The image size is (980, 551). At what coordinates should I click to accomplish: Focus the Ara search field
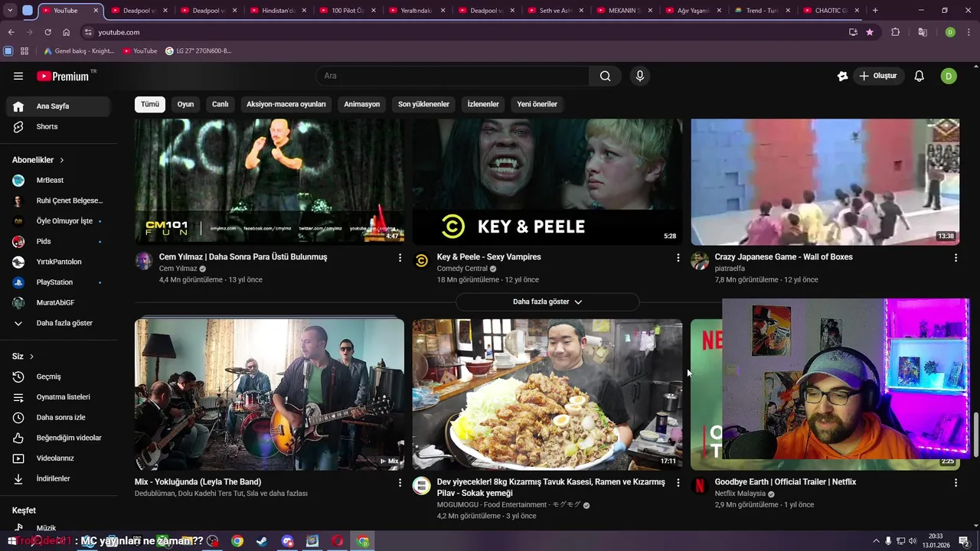[452, 76]
